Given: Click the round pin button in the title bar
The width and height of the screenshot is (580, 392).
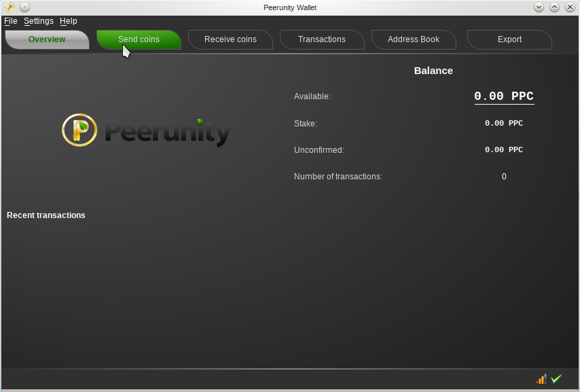Looking at the screenshot, I should click(x=24, y=7).
